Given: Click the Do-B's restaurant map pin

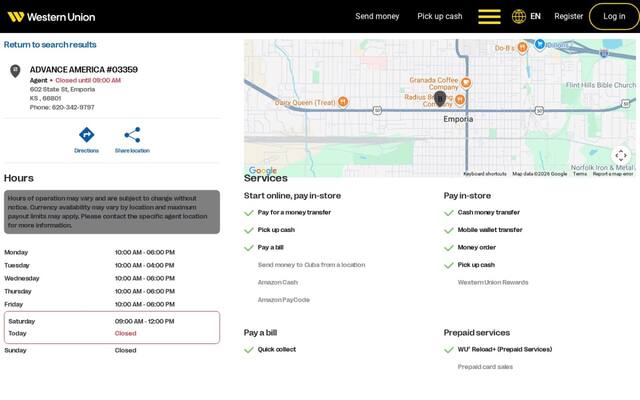Looking at the screenshot, I should (522, 47).
